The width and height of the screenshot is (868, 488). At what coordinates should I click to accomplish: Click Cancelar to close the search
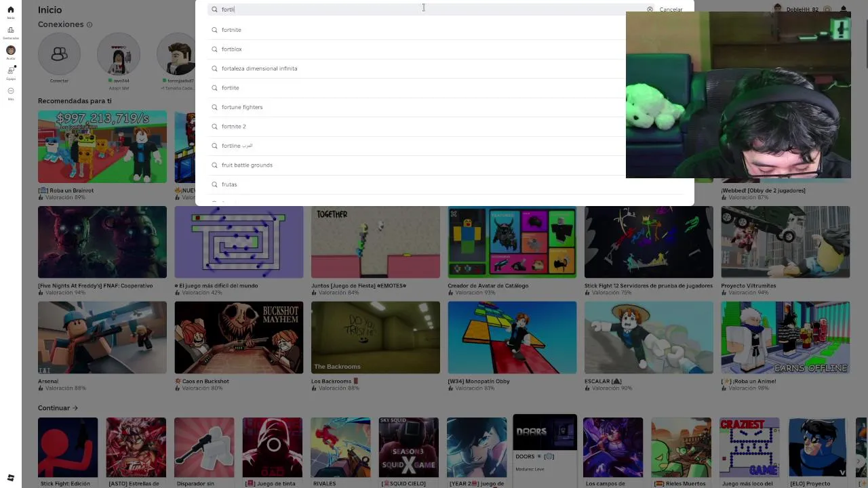pyautogui.click(x=671, y=9)
